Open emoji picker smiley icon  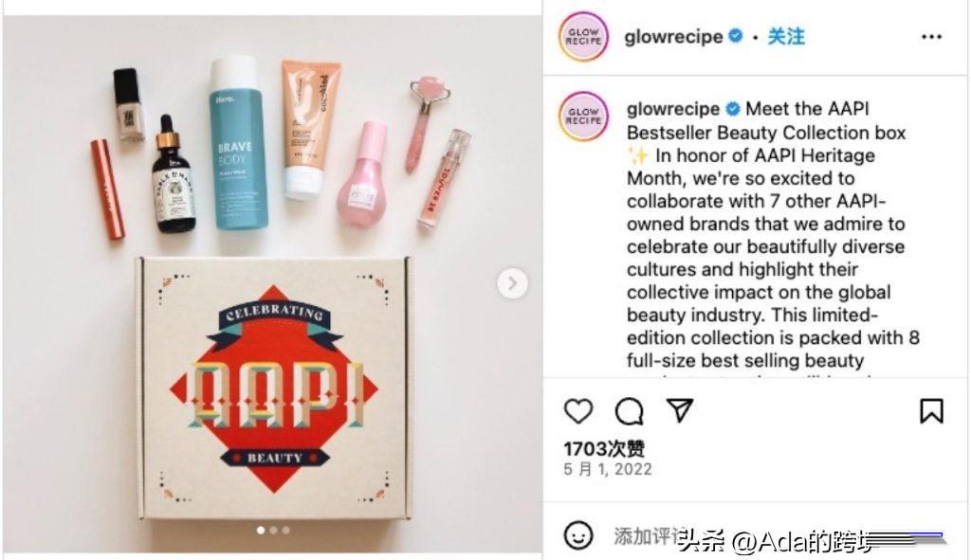click(x=578, y=535)
